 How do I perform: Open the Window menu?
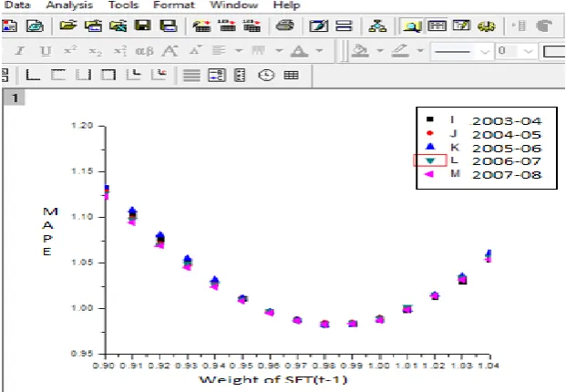234,5
